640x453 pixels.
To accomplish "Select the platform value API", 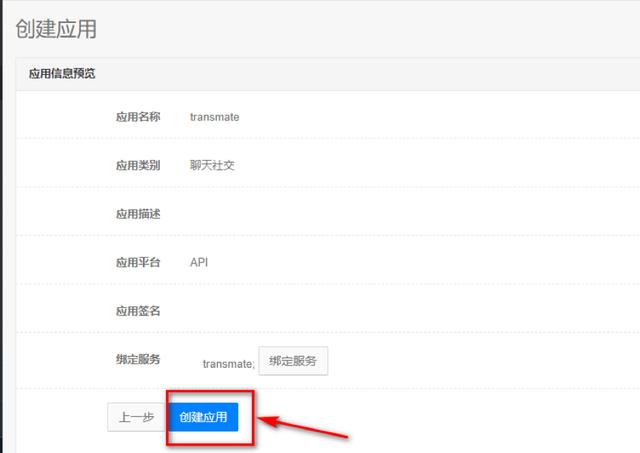I will pyautogui.click(x=199, y=262).
